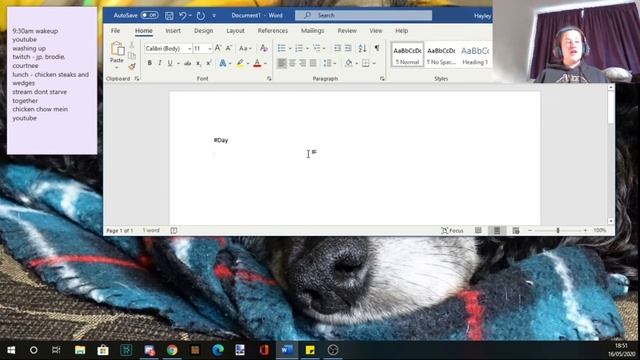The height and width of the screenshot is (360, 640).
Task: Click the Paste clipboard icon
Action: 117,49
